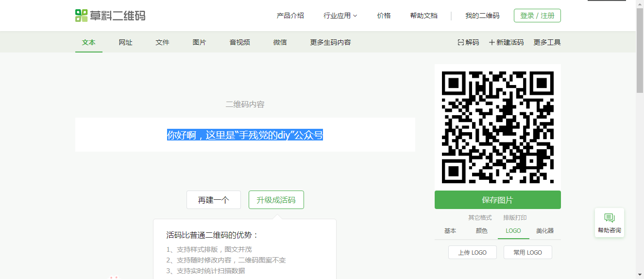The width and height of the screenshot is (644, 279).
Task: Click the 二维码内容 label text
Action: [245, 104]
